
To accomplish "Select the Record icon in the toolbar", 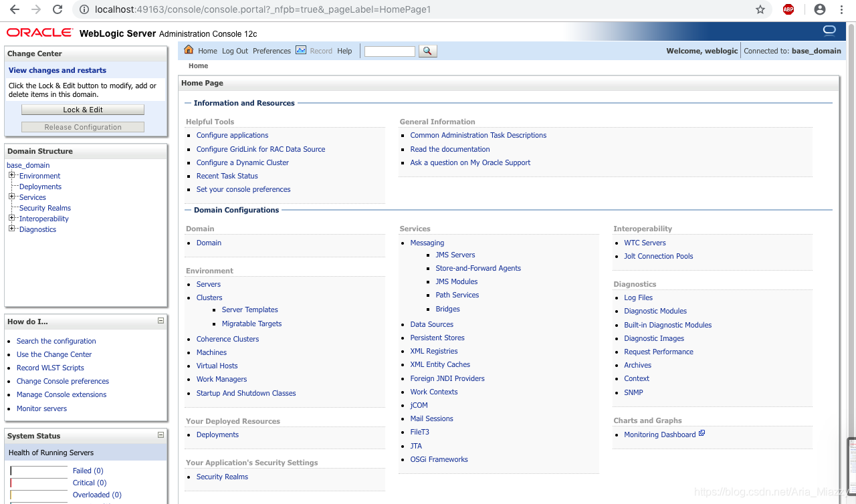I will 300,50.
